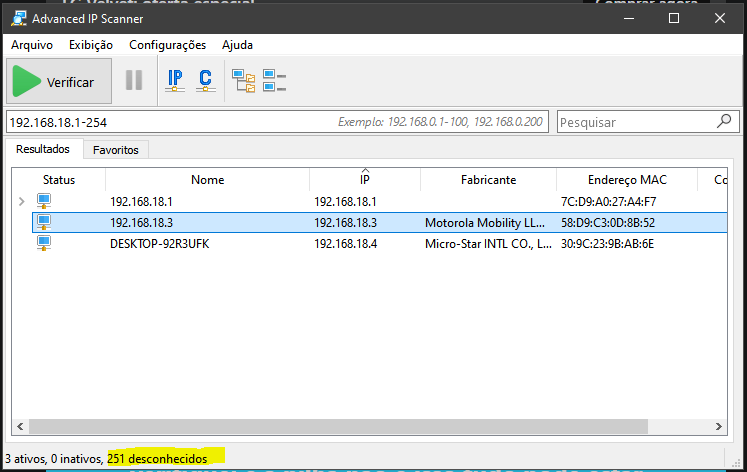The width and height of the screenshot is (747, 472).
Task: Click the class C subnet icon
Action: [205, 80]
